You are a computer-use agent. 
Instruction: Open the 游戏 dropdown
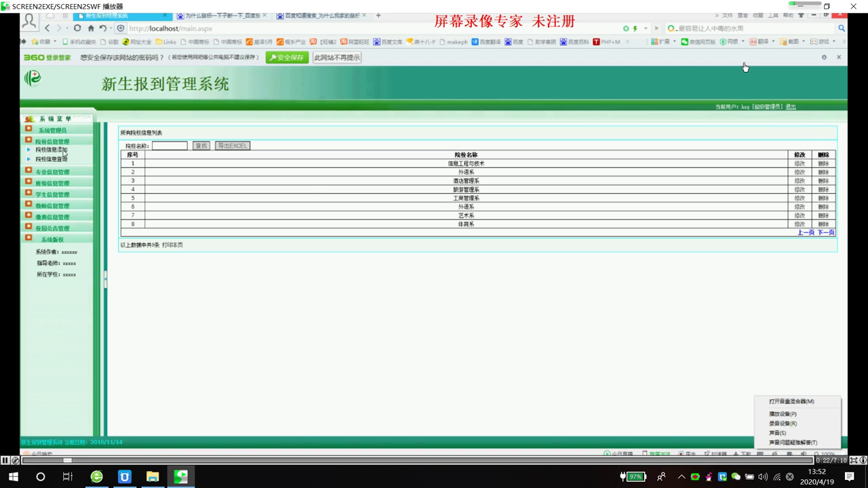click(823, 42)
